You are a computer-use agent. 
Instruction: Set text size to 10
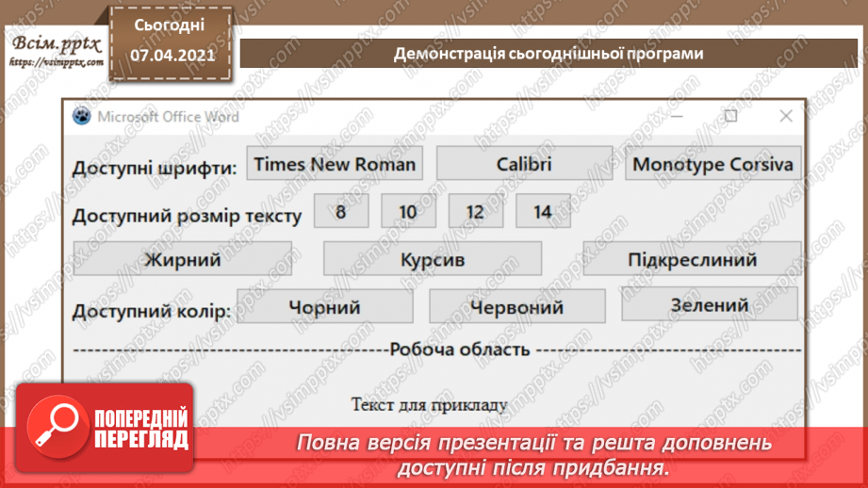(408, 211)
